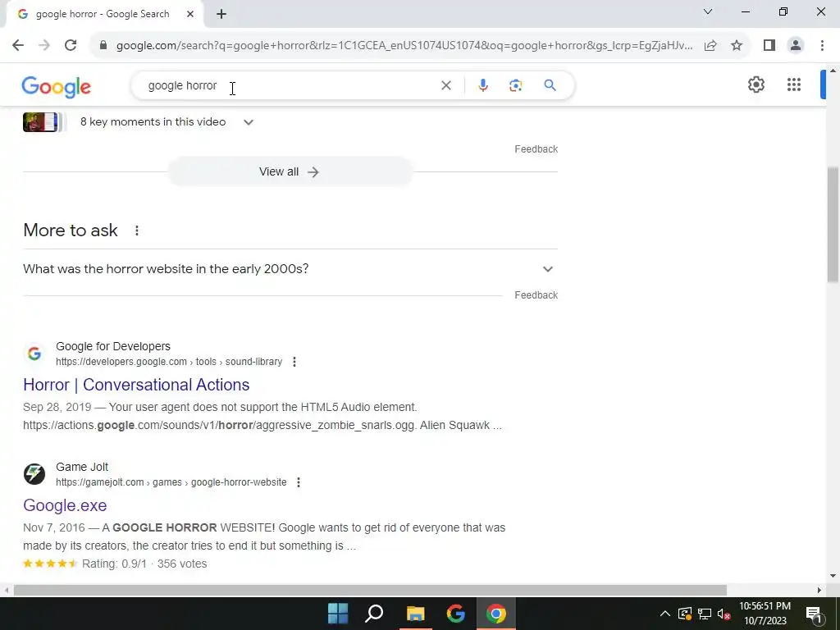Open the Google apps grid

pos(794,84)
